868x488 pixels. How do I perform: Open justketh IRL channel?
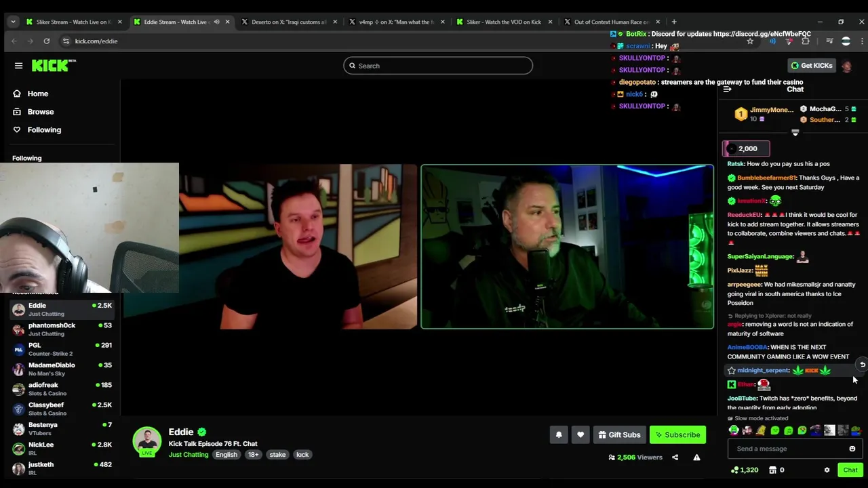62,468
